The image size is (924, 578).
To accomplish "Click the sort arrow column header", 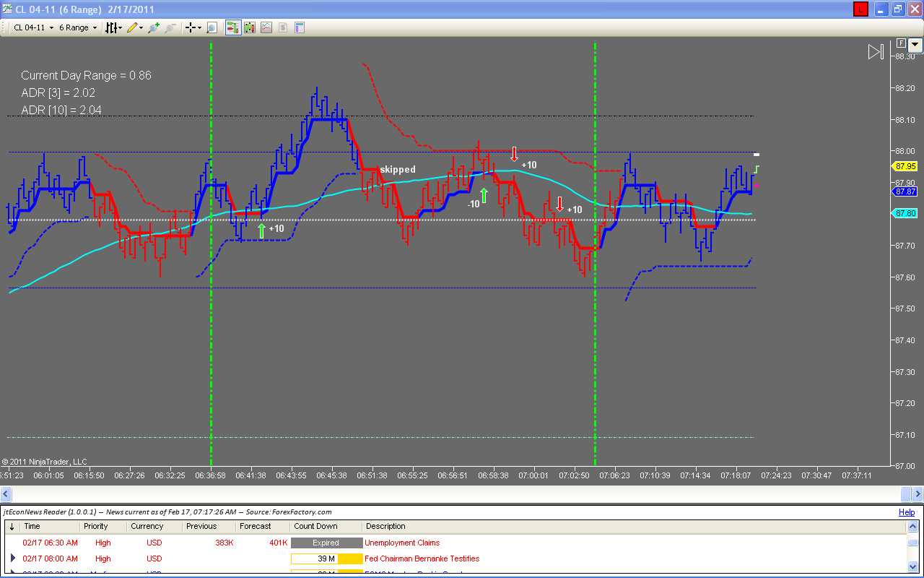I will click(12, 526).
